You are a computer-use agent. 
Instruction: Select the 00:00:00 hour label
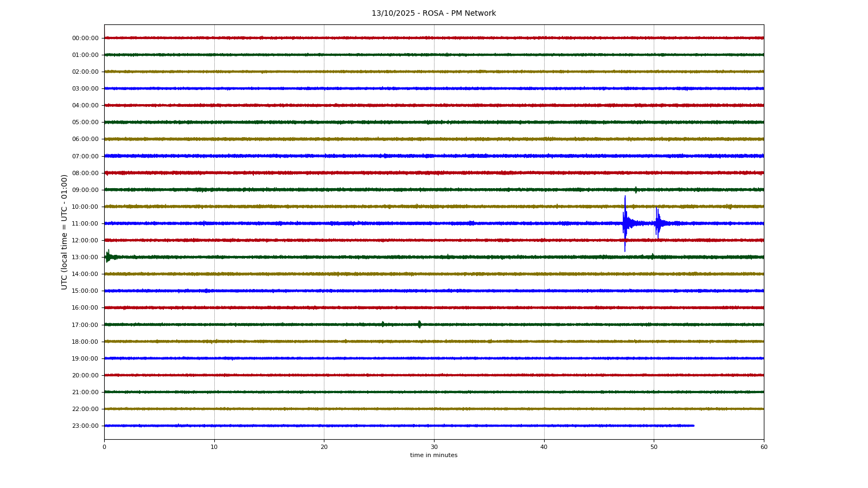coord(85,38)
